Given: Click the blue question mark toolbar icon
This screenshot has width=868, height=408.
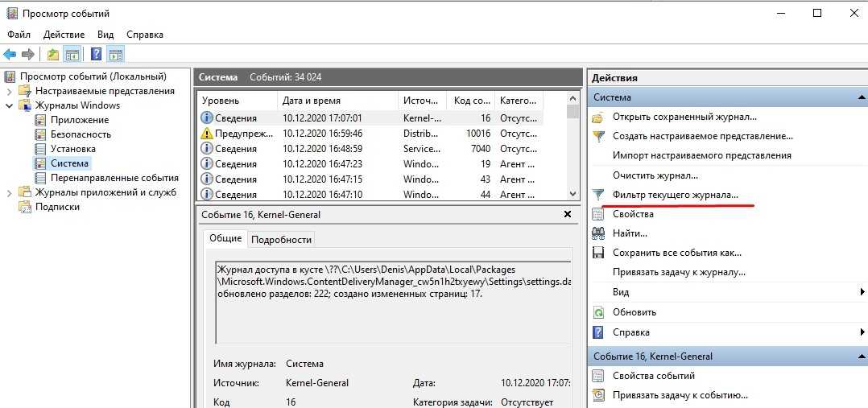Looking at the screenshot, I should [x=96, y=55].
